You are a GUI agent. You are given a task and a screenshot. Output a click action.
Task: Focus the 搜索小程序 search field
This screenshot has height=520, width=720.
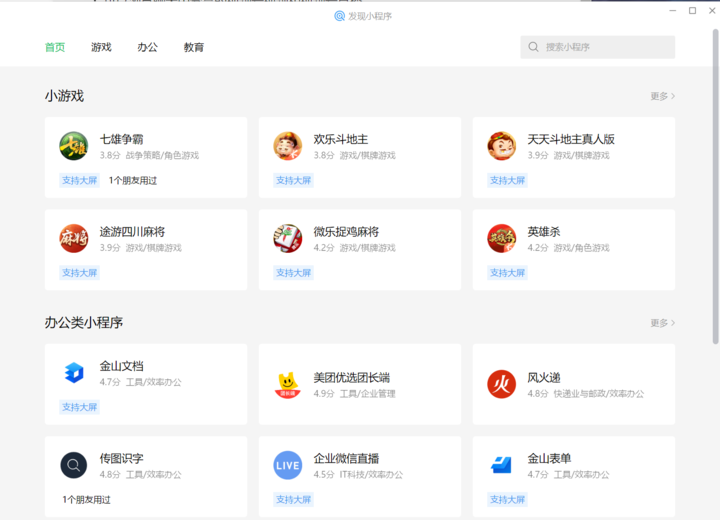pyautogui.click(x=597, y=47)
